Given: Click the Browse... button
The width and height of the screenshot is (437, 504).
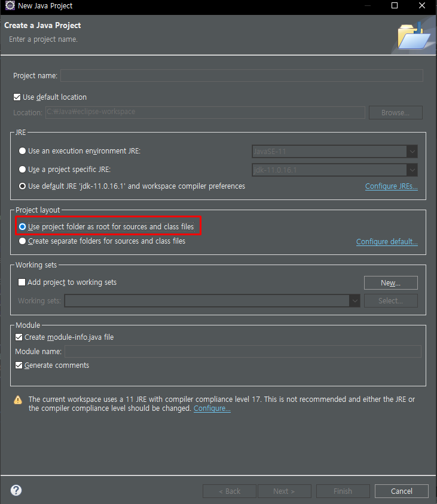Looking at the screenshot, I should [x=396, y=112].
